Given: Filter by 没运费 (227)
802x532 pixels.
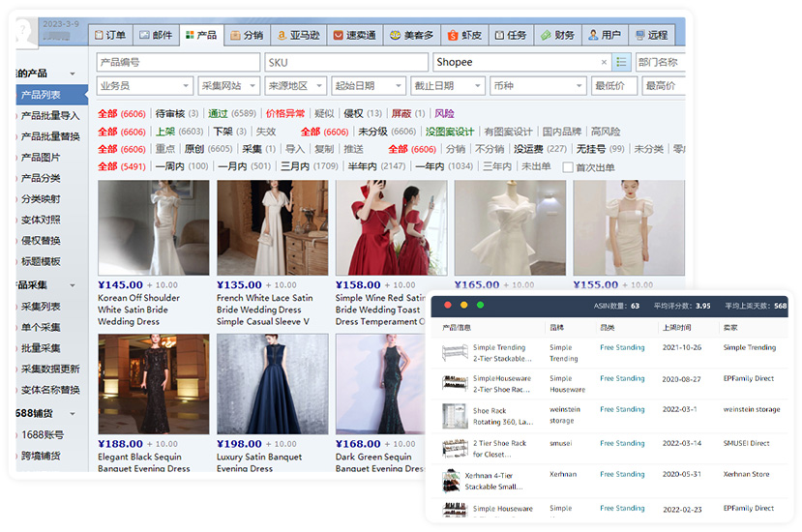Looking at the screenshot, I should click(x=540, y=149).
